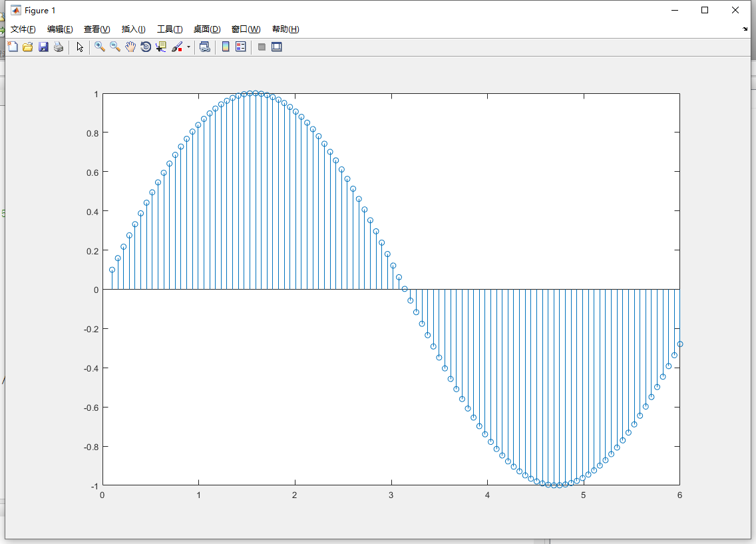Viewport: 756px width, 544px height.
Task: Open the 文件(F) menu
Action: tap(23, 29)
